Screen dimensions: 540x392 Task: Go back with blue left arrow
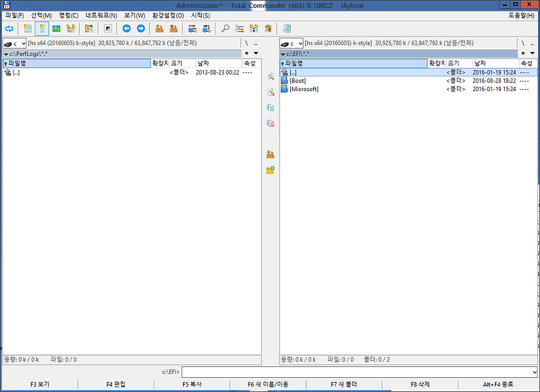pyautogui.click(x=126, y=28)
